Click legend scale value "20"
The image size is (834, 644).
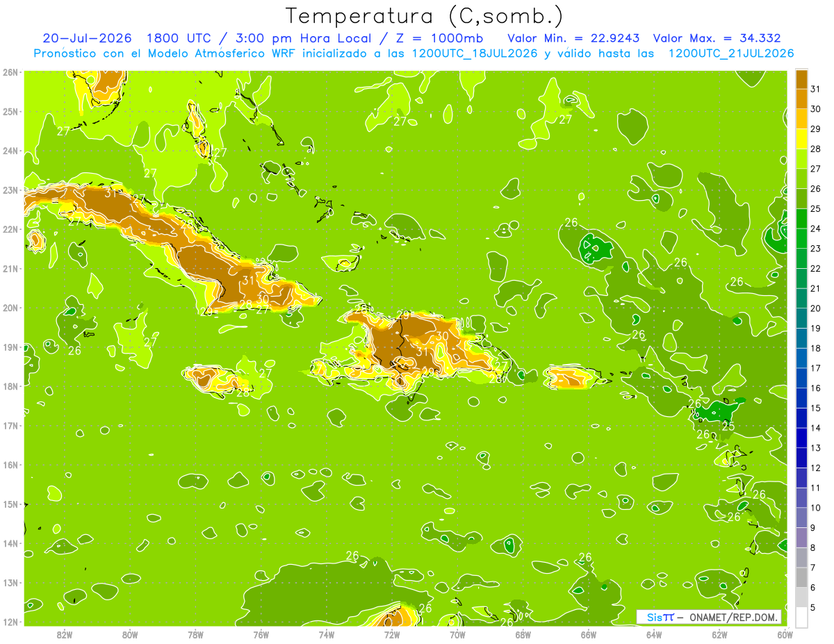[x=815, y=308]
